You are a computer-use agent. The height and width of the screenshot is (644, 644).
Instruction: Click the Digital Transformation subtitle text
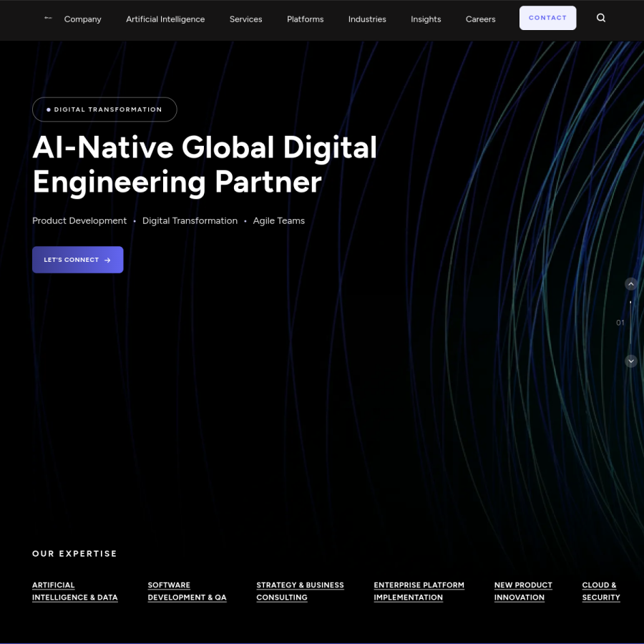point(190,220)
